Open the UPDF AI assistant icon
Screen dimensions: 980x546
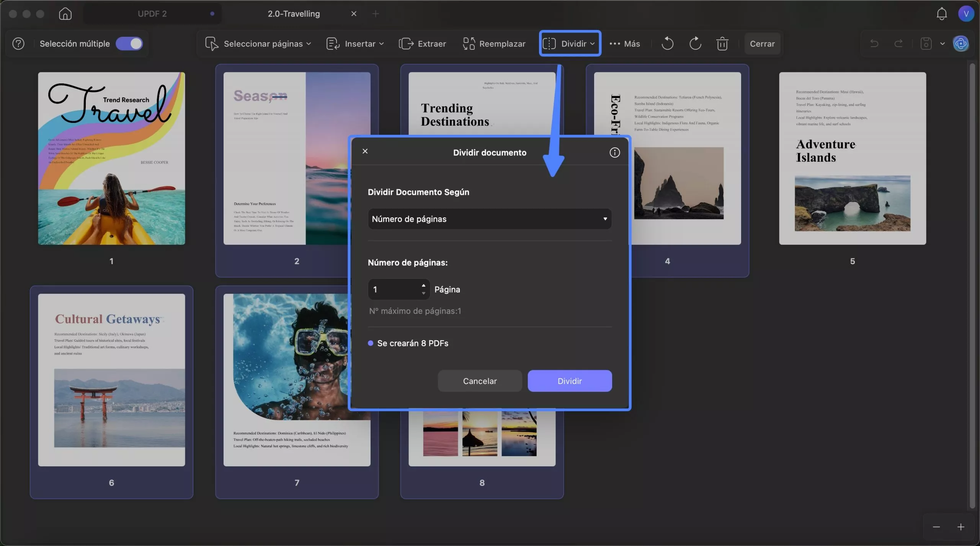(x=961, y=44)
